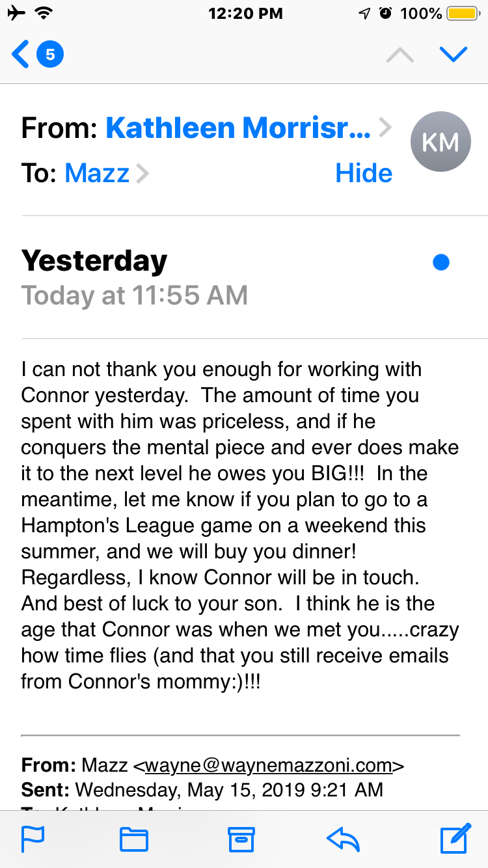Tap the flag icon in bottom toolbar
Screen dimensions: 488x868
(33, 839)
